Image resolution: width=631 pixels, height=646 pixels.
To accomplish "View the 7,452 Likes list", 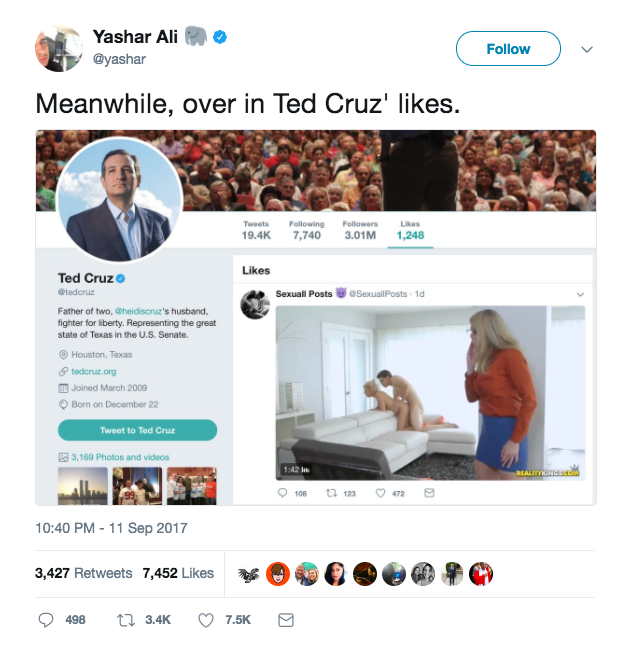I will pos(178,573).
